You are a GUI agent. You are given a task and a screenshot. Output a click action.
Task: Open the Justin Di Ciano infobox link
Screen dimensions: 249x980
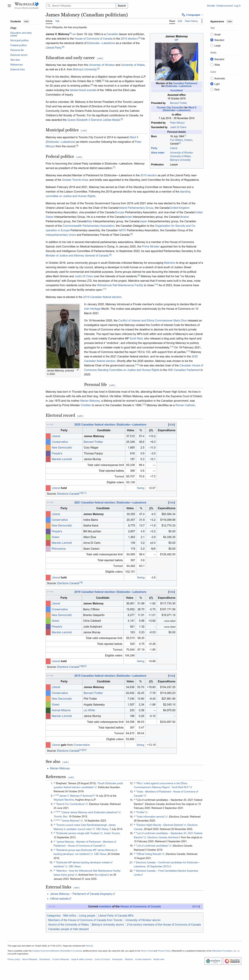coord(178,127)
